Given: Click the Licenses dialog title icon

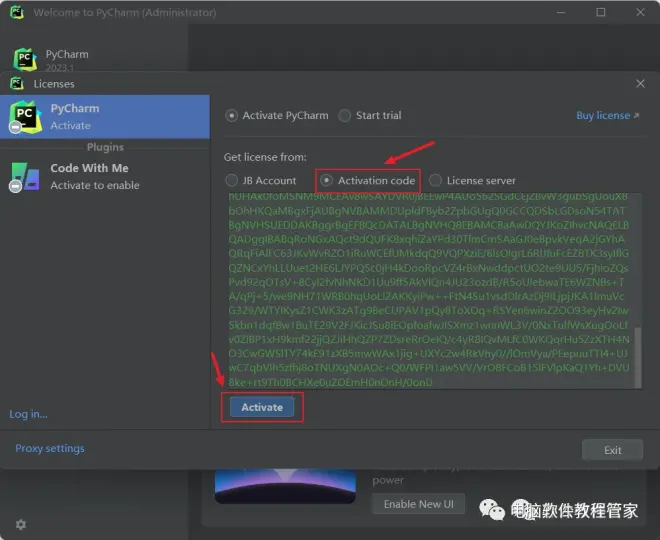Looking at the screenshot, I should [17, 83].
